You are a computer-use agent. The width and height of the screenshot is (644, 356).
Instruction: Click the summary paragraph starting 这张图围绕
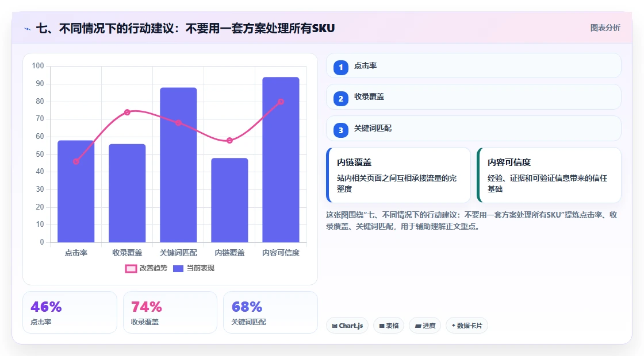[x=471, y=220]
